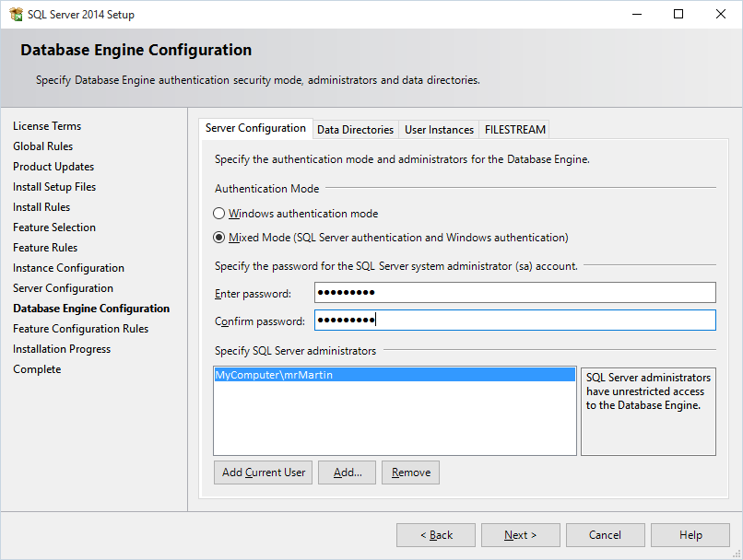Close the SQL Server Setup window
This screenshot has height=560, width=743.
click(x=720, y=14)
